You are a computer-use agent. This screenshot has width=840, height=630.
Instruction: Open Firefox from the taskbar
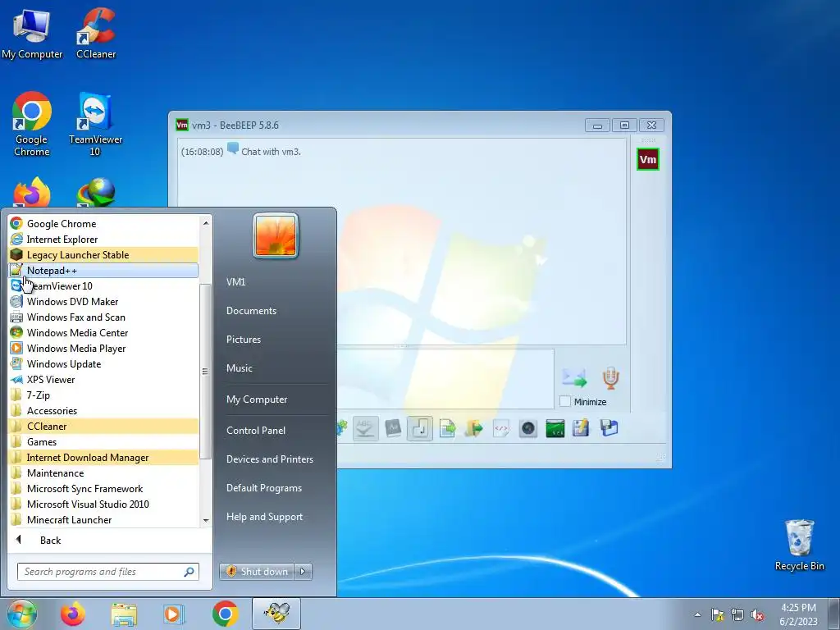(x=73, y=614)
